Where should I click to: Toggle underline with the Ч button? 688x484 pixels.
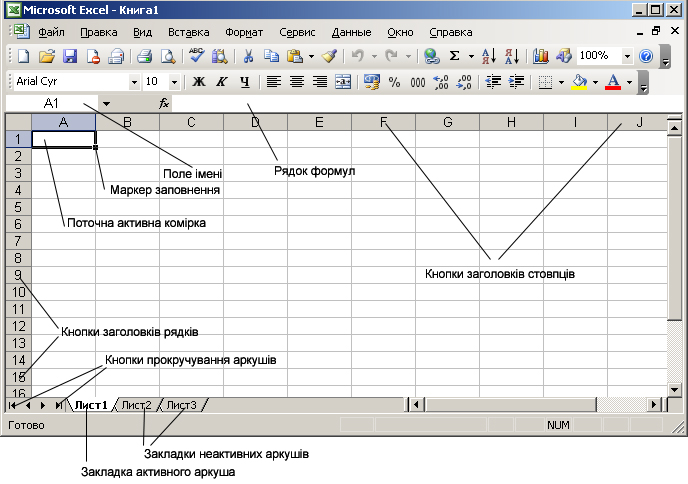(245, 82)
